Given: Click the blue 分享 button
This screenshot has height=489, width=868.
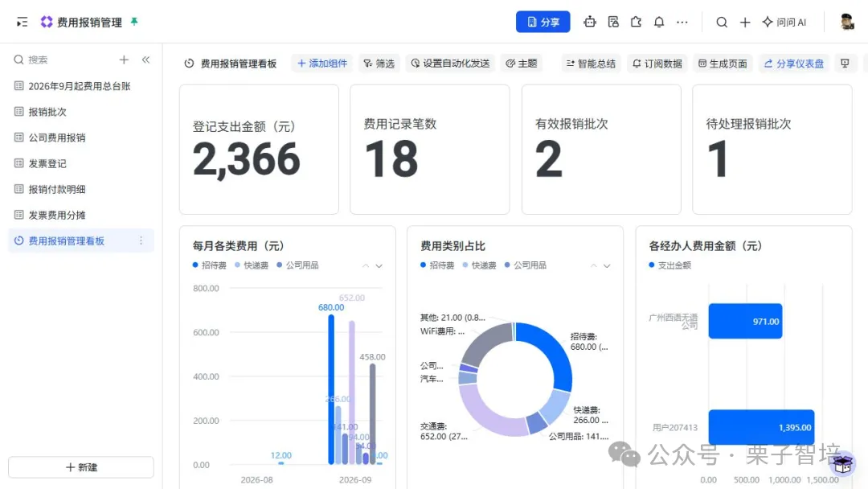Looking at the screenshot, I should pyautogui.click(x=542, y=23).
